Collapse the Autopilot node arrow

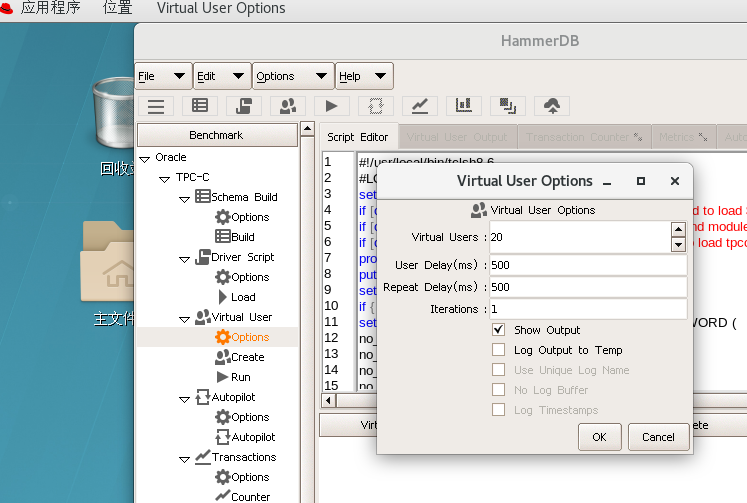pos(184,399)
